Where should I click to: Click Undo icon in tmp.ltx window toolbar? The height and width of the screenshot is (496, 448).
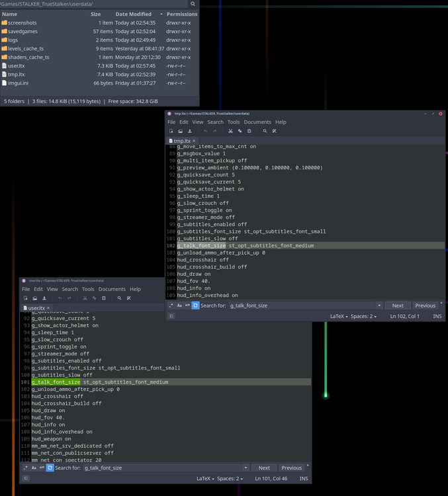point(206,131)
